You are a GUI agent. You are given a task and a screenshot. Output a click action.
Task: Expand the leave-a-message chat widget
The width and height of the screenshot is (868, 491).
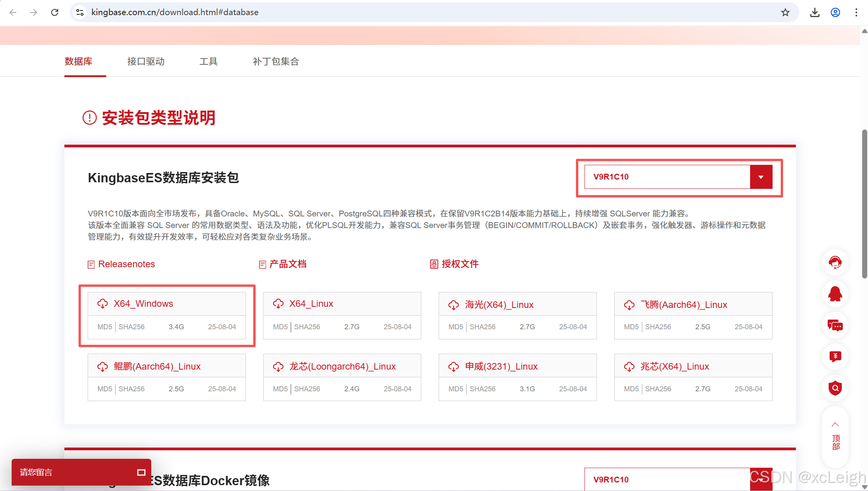coord(141,472)
